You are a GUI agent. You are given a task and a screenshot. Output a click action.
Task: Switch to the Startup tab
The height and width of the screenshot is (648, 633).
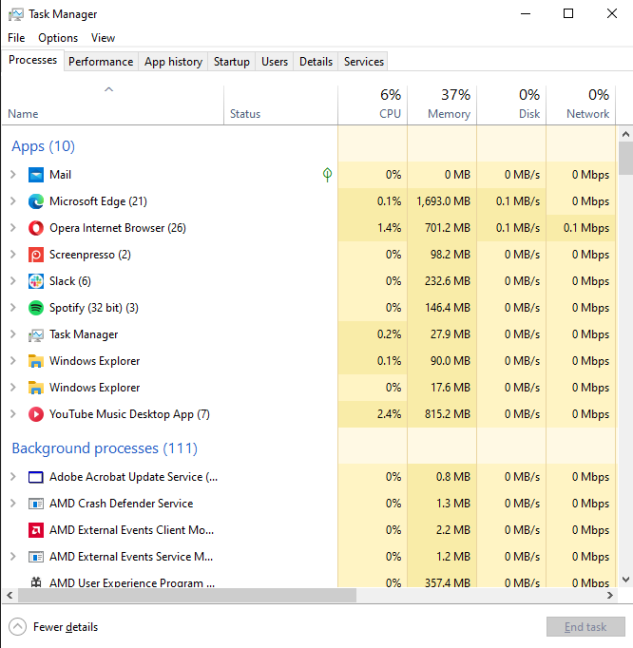(x=231, y=62)
